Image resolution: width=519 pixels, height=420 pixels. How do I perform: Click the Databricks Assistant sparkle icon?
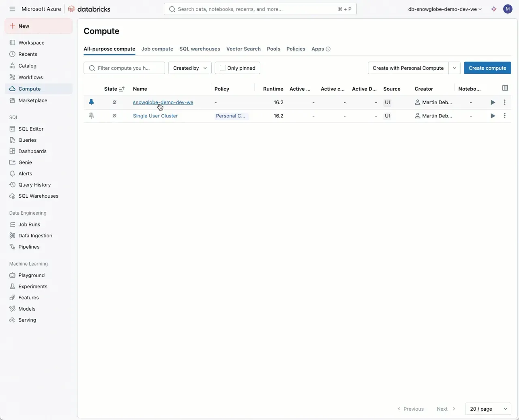click(x=494, y=9)
